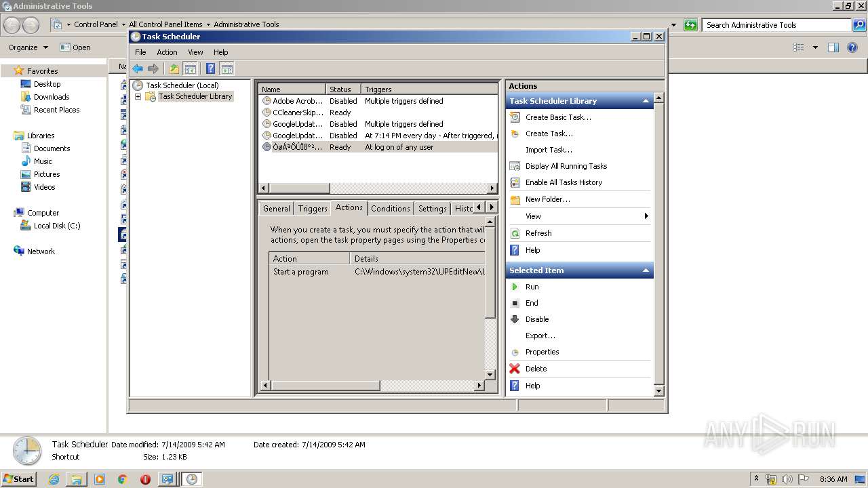The image size is (868, 488).
Task: Click the Help icon under Selected Item
Action: (x=515, y=386)
